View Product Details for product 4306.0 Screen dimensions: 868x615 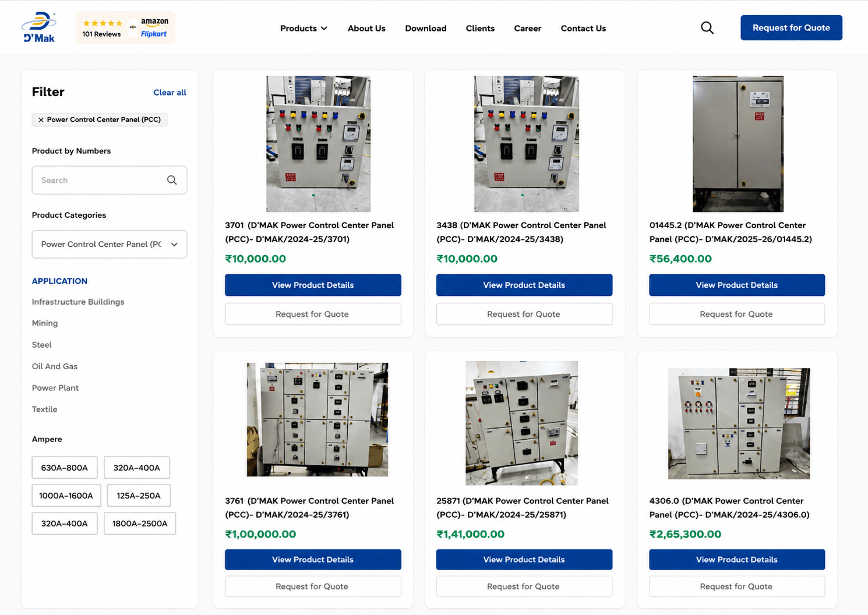tap(737, 560)
